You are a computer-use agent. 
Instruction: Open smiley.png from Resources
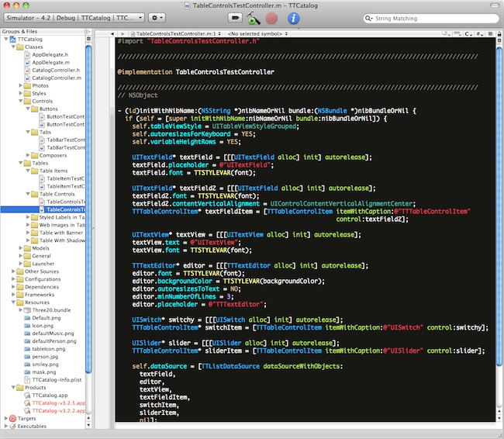coord(46,365)
